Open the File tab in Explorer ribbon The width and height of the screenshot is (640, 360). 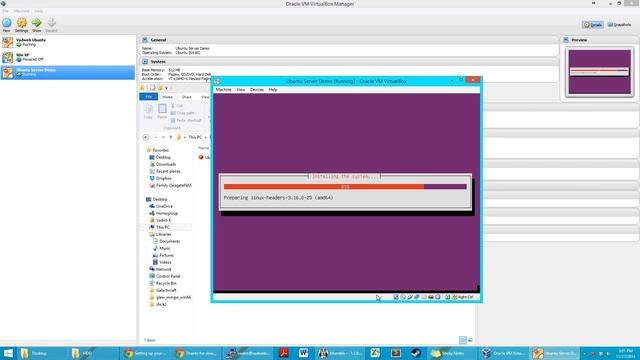tap(149, 97)
